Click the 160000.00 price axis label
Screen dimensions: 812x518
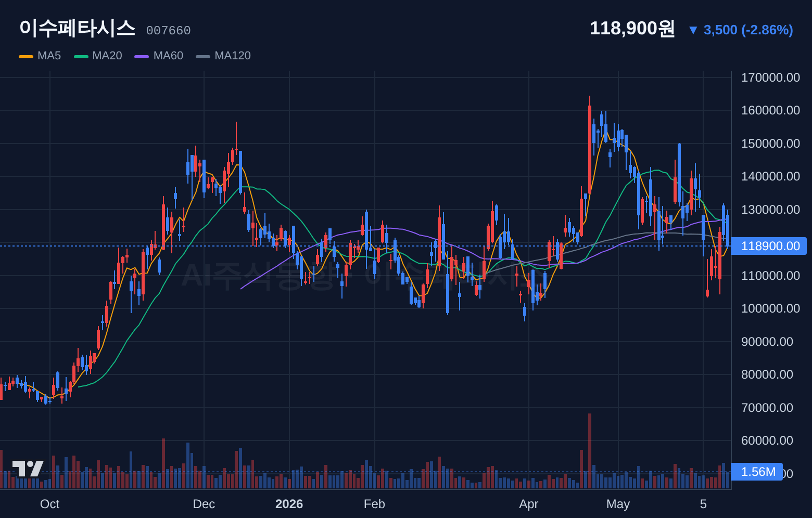pos(770,110)
